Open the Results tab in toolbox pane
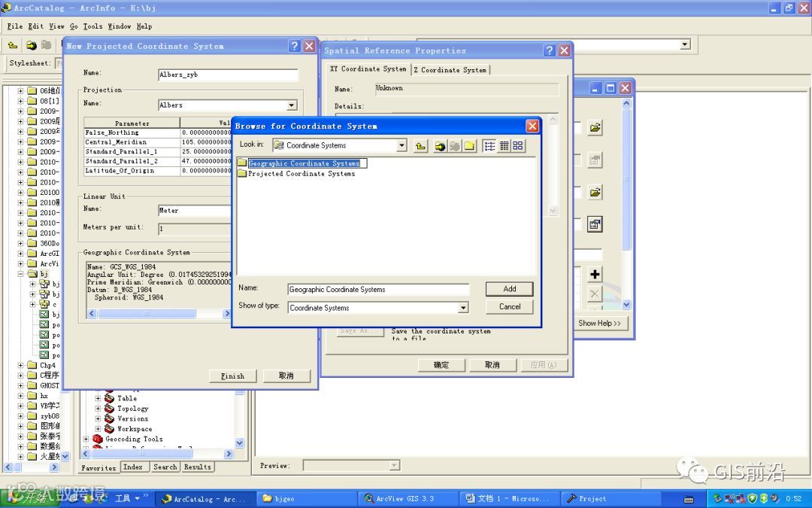 [x=198, y=467]
